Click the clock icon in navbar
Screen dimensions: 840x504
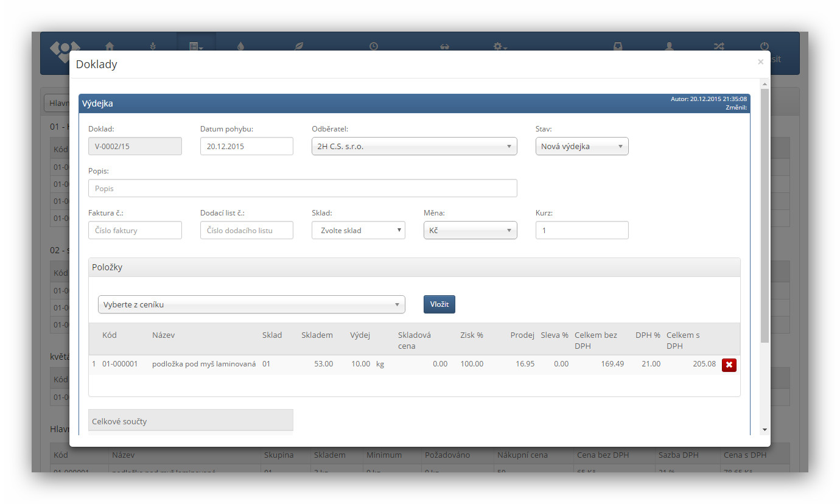coord(373,46)
